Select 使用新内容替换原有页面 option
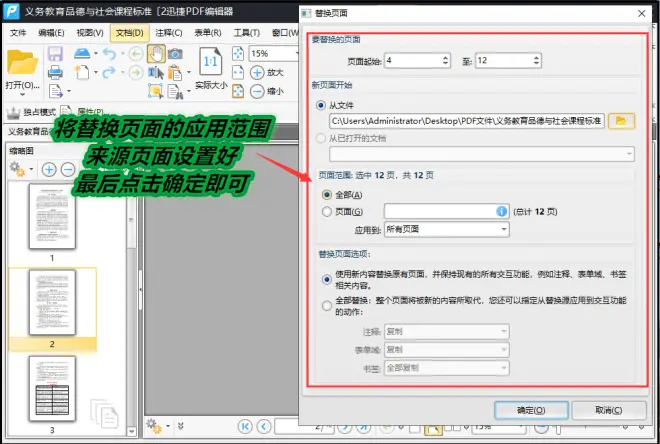Viewport: 660px width, 444px height. [x=327, y=279]
